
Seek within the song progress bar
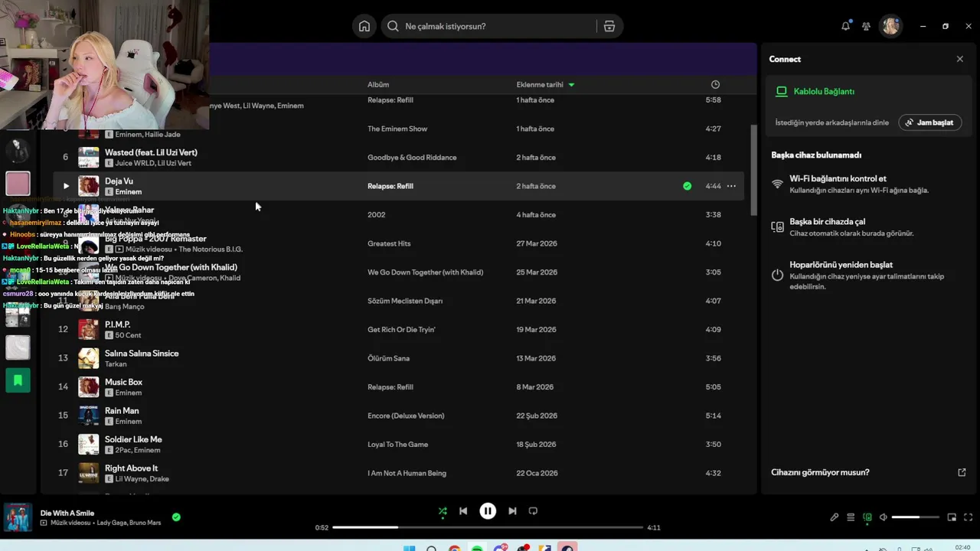point(488,527)
